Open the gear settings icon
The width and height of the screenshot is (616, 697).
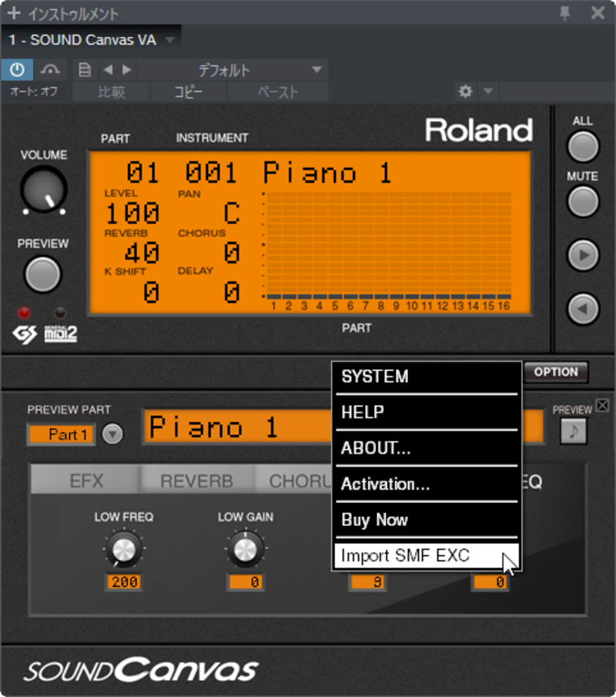465,92
